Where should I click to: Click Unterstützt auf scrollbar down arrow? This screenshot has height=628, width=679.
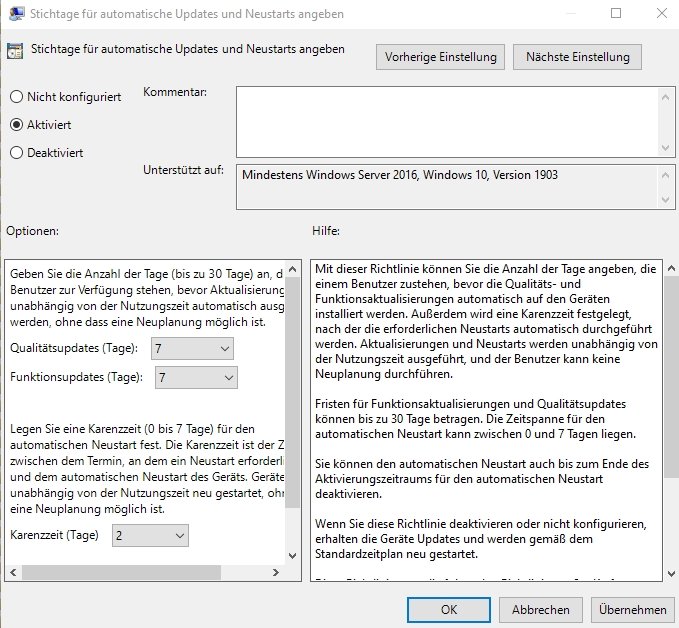[666, 200]
